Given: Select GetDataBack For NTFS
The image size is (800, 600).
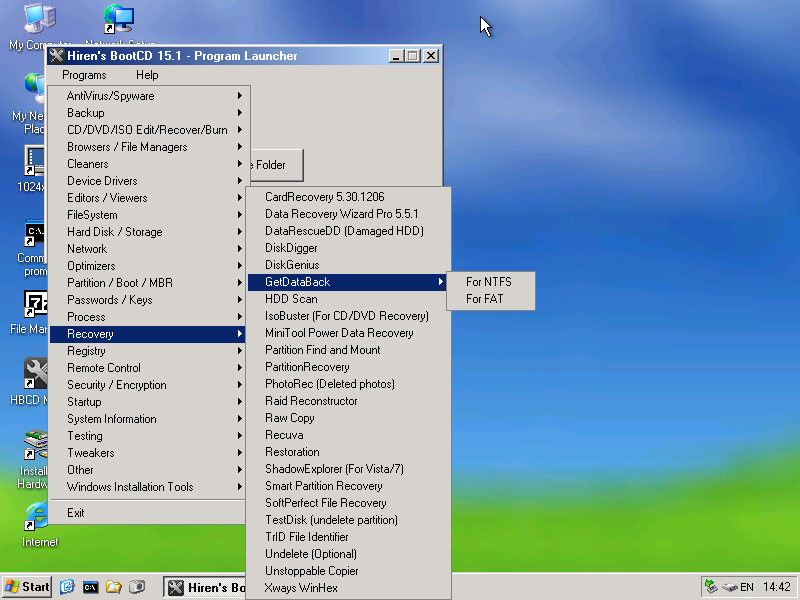Looking at the screenshot, I should pos(491,282).
